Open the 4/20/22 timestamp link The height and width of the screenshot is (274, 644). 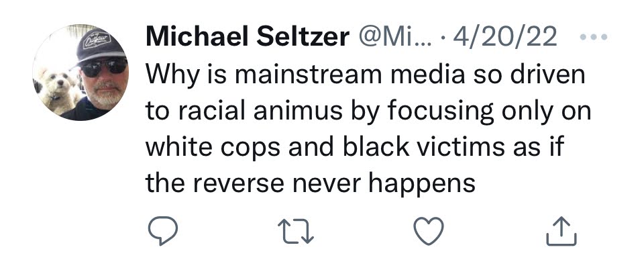coord(506,38)
